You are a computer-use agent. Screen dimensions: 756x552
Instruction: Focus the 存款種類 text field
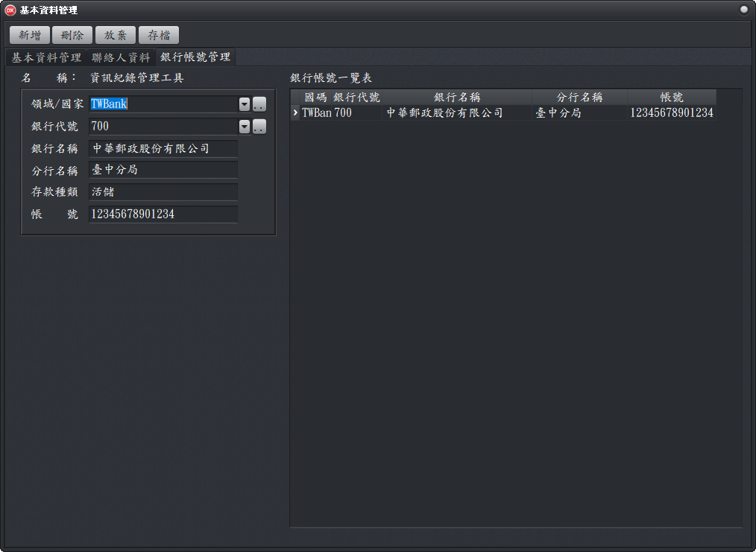163,192
